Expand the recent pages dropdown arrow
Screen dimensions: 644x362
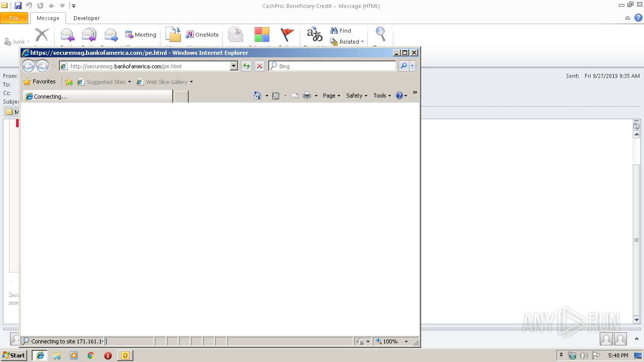point(53,66)
